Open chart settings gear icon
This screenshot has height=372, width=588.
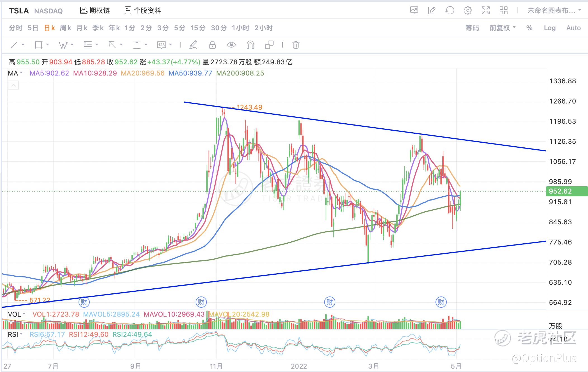pos(468,11)
